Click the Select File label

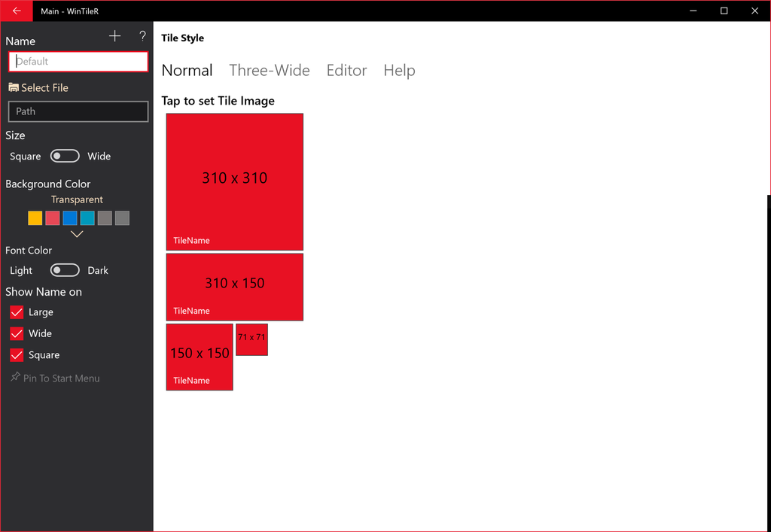pos(44,87)
